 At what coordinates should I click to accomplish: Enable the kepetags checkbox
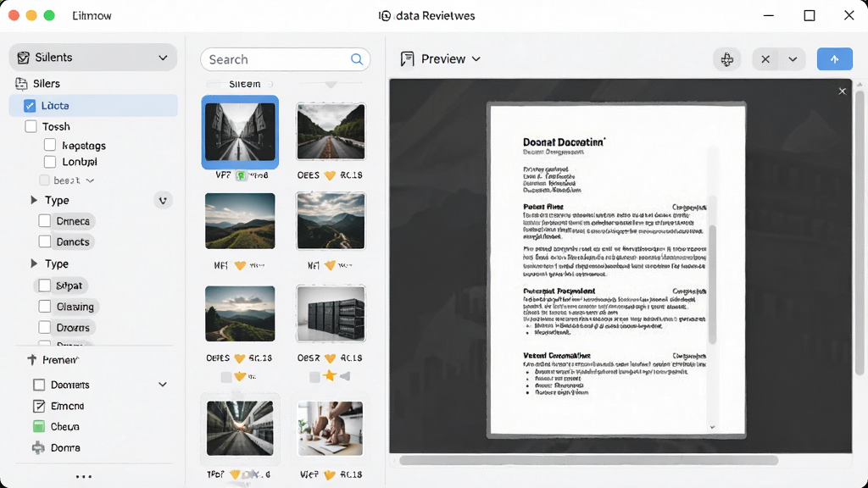pos(50,145)
